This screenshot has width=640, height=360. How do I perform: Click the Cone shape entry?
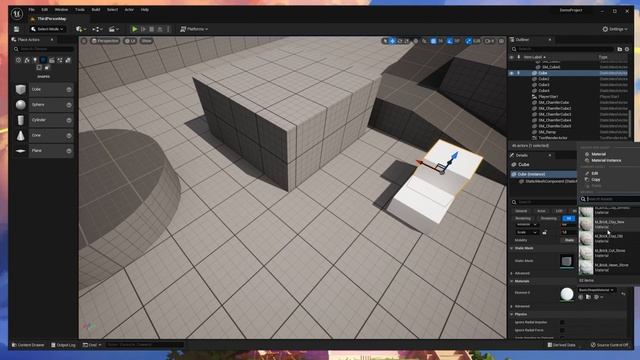pos(44,136)
